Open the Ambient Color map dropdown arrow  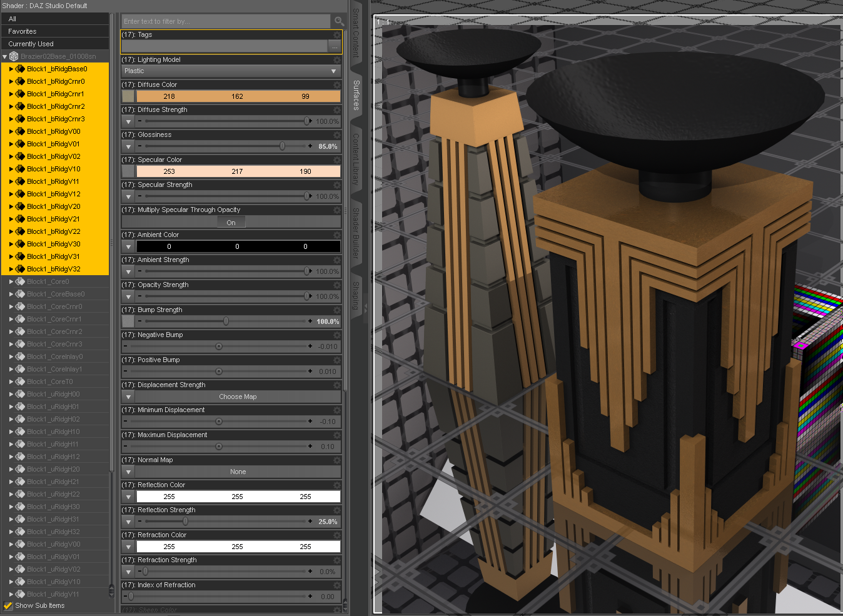pos(128,246)
